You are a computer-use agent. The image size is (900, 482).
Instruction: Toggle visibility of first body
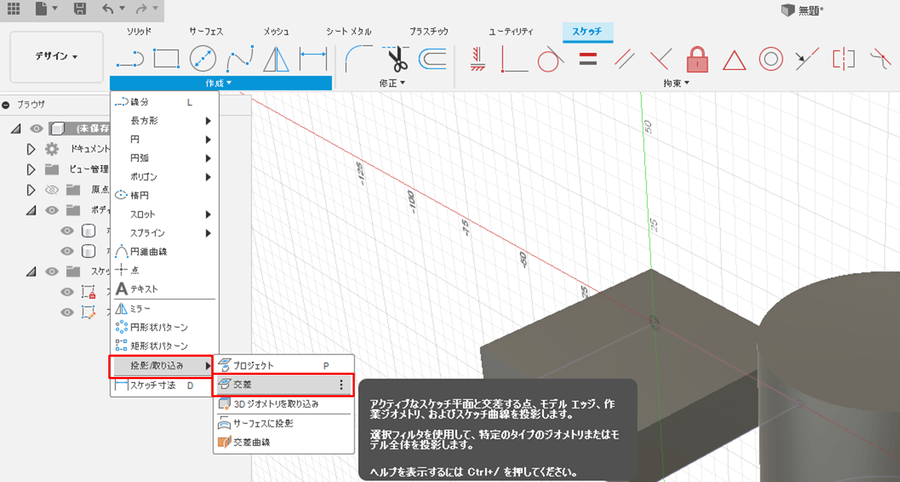[x=67, y=231]
